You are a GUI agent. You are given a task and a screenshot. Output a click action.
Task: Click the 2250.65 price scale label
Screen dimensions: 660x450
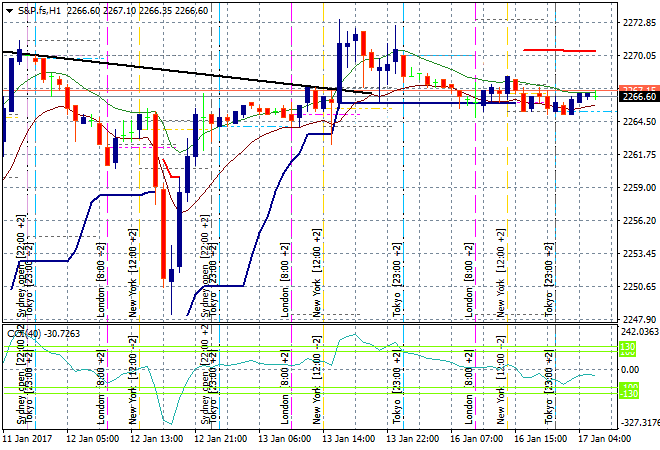tap(638, 287)
